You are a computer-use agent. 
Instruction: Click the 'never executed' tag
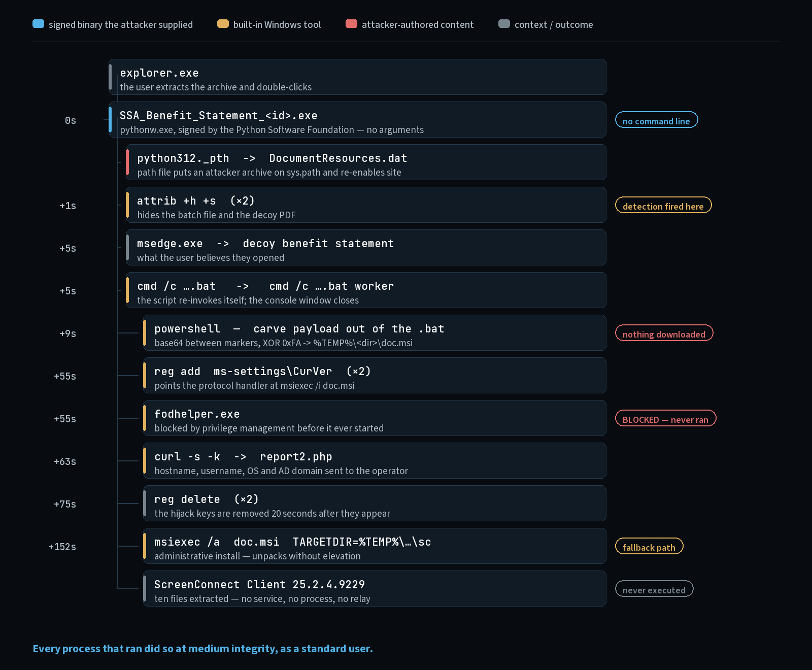pyautogui.click(x=654, y=589)
